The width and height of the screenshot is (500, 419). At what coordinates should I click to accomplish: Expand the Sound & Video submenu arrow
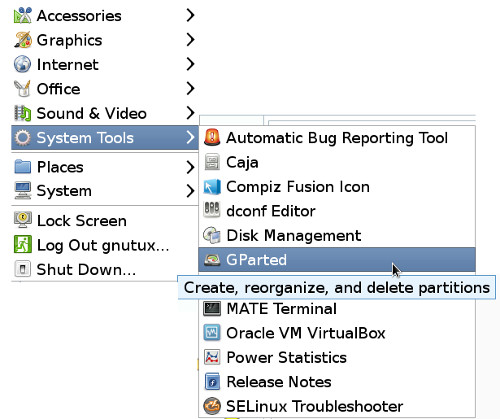point(190,113)
